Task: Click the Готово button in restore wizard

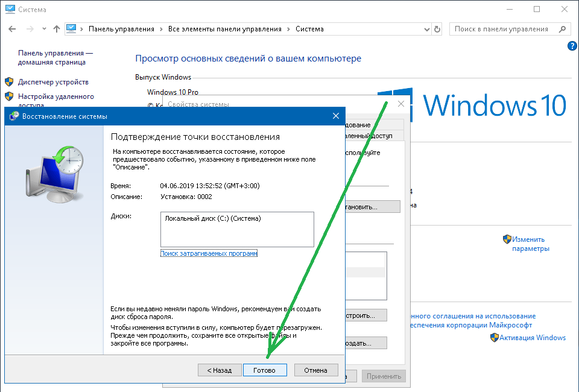Action: pyautogui.click(x=265, y=370)
